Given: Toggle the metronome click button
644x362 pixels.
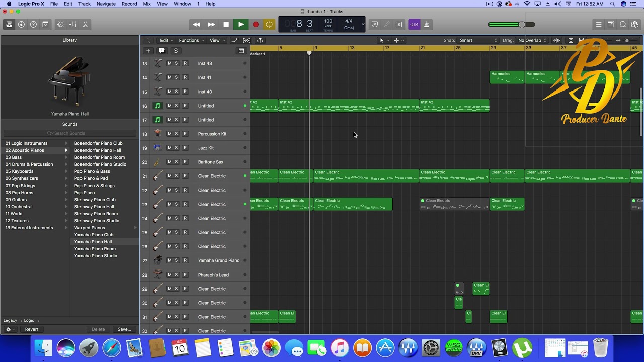Looking at the screenshot, I should point(427,24).
